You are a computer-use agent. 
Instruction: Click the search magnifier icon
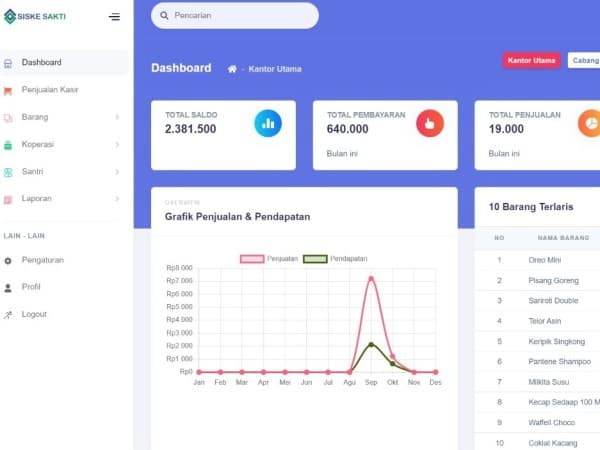[x=164, y=15]
